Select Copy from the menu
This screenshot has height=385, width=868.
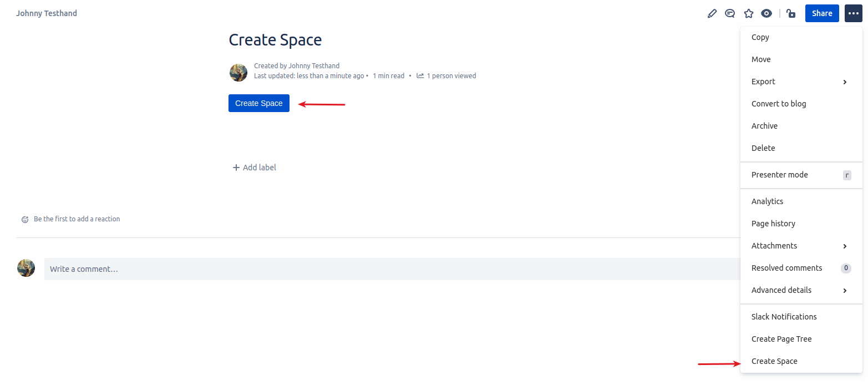click(760, 37)
